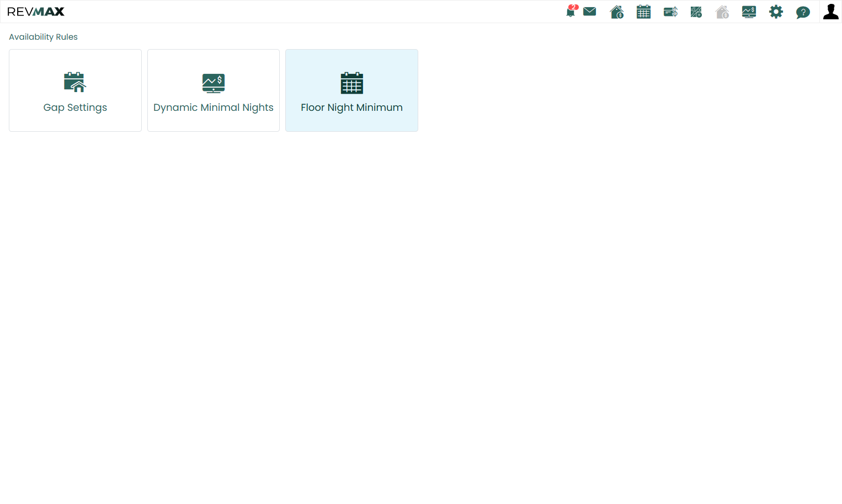Open the mail envelope icon
This screenshot has height=504, width=842.
coord(590,12)
